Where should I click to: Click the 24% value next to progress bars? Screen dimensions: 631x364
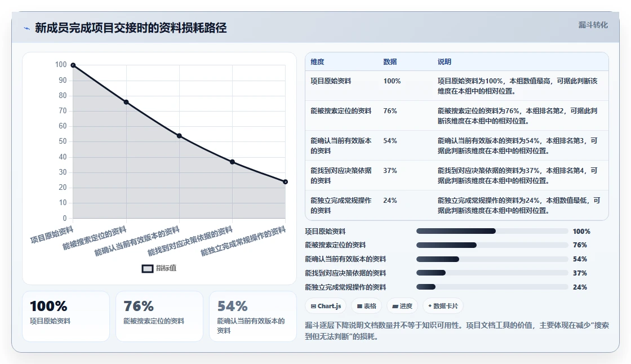(580, 287)
